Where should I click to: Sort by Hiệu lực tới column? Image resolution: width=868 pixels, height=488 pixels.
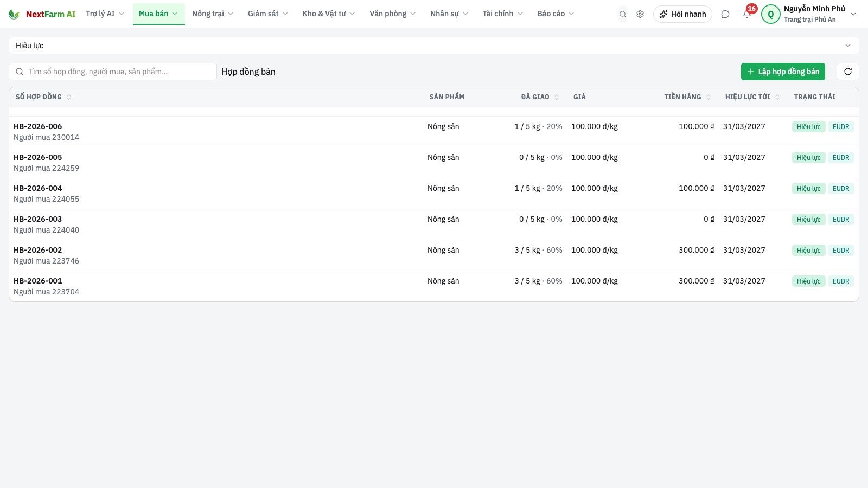pos(752,97)
